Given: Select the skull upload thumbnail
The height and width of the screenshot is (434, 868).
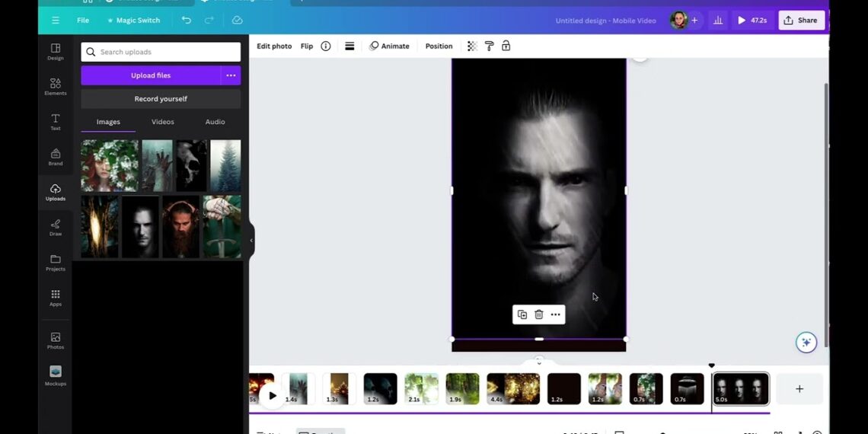Looking at the screenshot, I should pyautogui.click(x=192, y=165).
